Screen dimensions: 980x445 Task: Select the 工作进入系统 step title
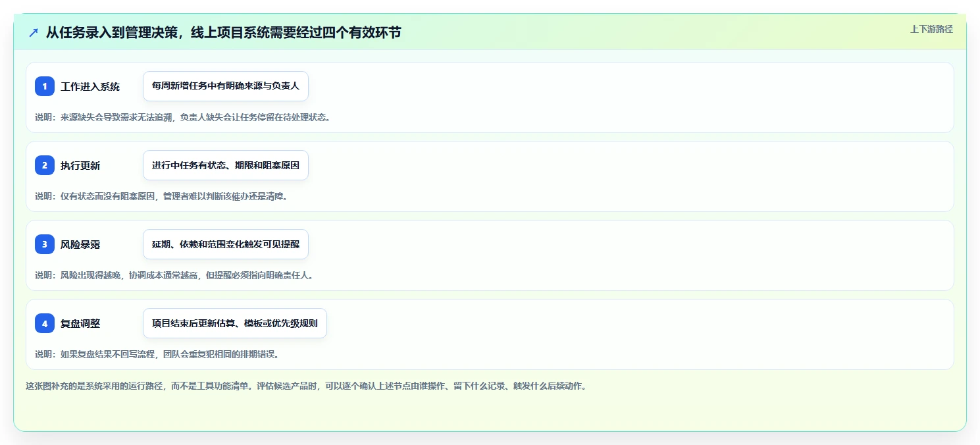(x=90, y=87)
